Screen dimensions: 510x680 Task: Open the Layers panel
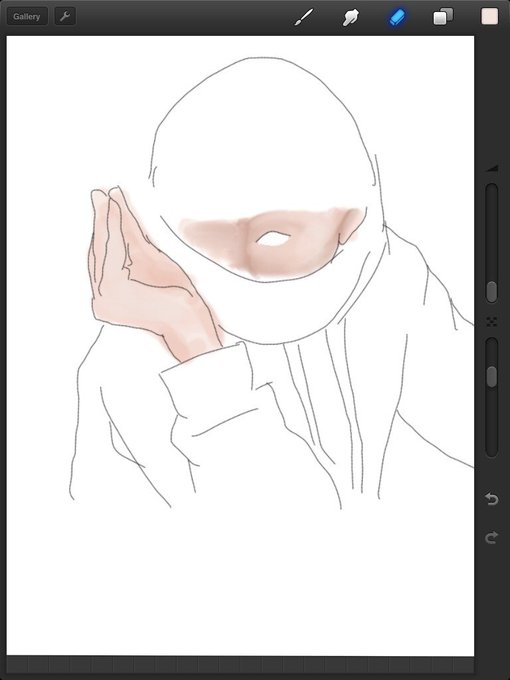pos(443,17)
